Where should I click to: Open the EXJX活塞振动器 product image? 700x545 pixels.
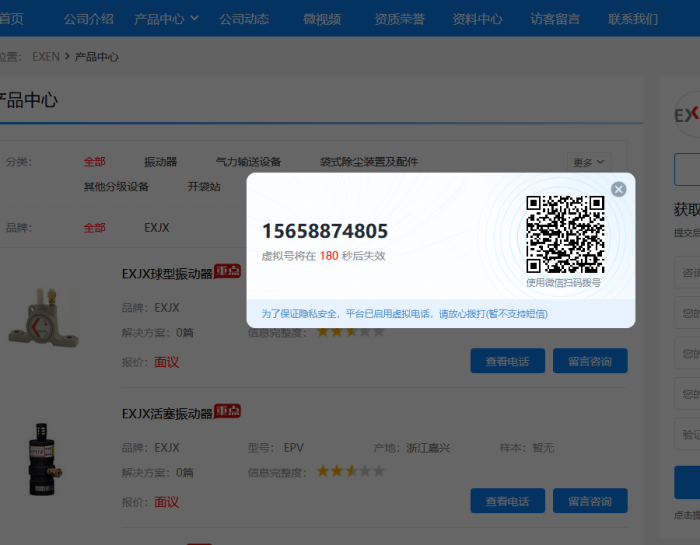pyautogui.click(x=42, y=458)
